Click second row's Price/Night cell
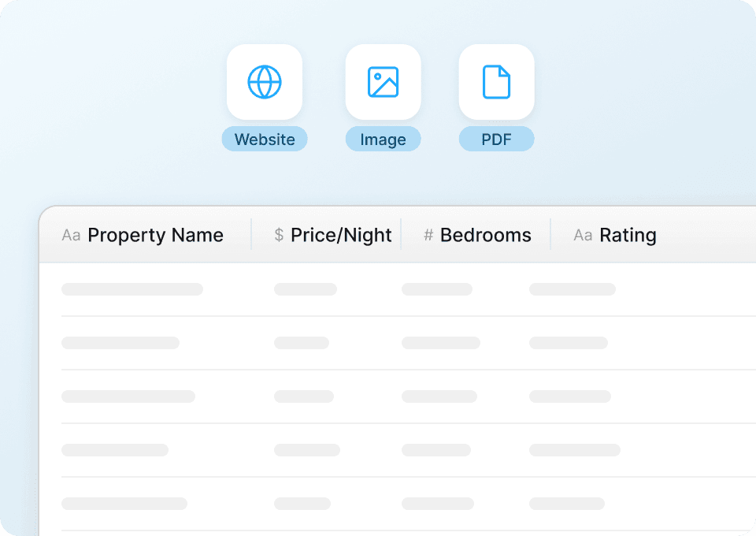 point(302,343)
